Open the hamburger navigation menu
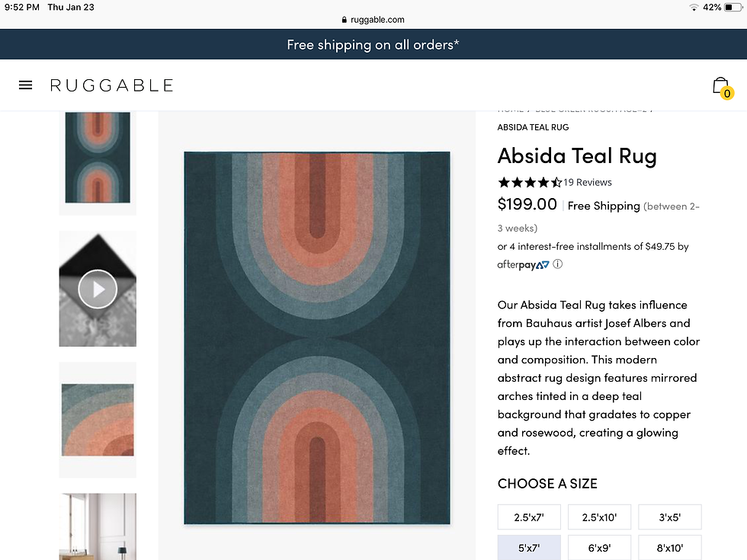The height and width of the screenshot is (560, 747). pyautogui.click(x=25, y=85)
